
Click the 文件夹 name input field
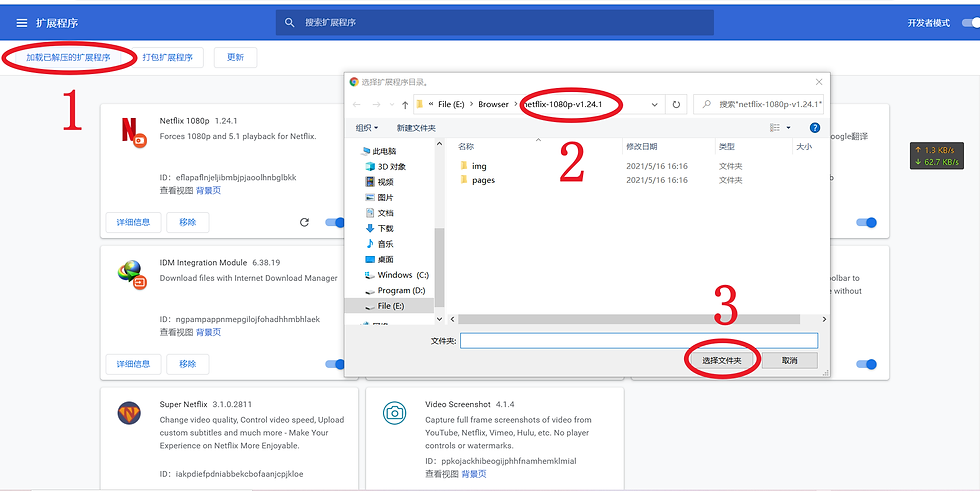[x=639, y=340]
